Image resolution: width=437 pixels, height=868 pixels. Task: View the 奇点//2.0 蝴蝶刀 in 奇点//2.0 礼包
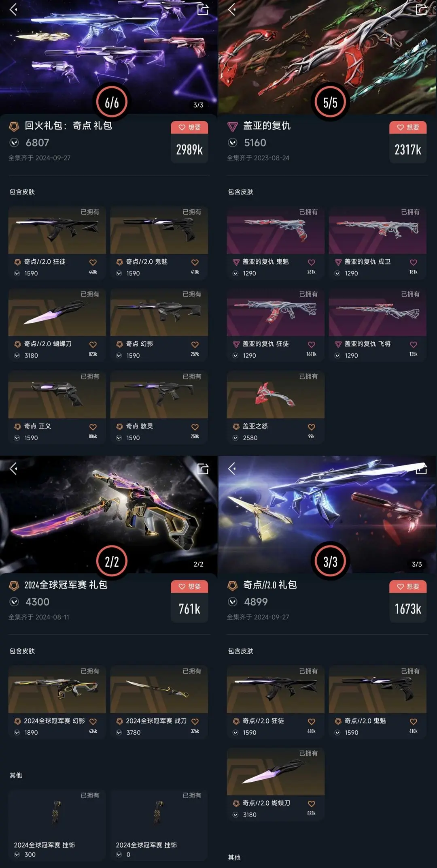[276, 784]
